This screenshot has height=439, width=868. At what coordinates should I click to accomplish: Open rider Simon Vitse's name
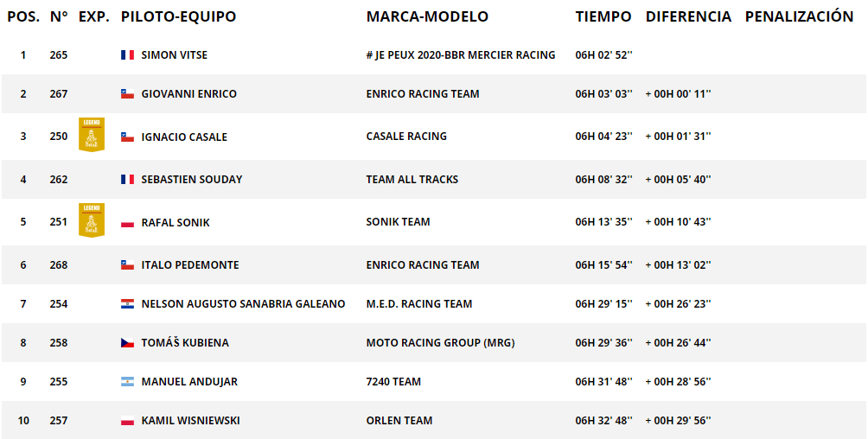(175, 54)
